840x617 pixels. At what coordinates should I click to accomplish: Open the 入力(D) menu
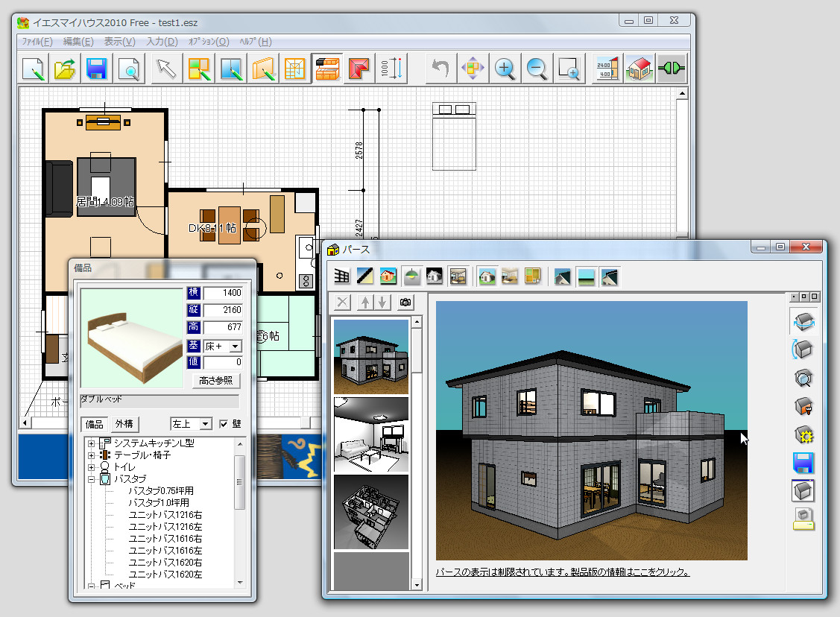pos(162,41)
